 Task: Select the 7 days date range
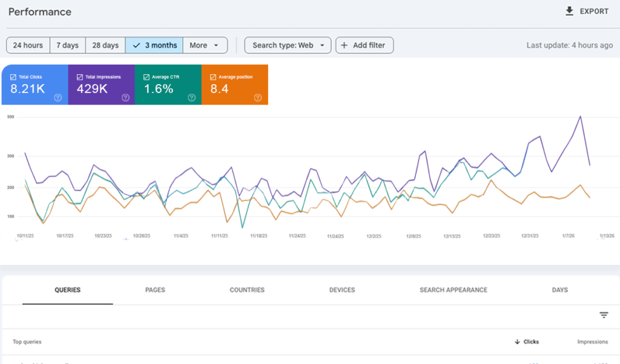(x=67, y=45)
